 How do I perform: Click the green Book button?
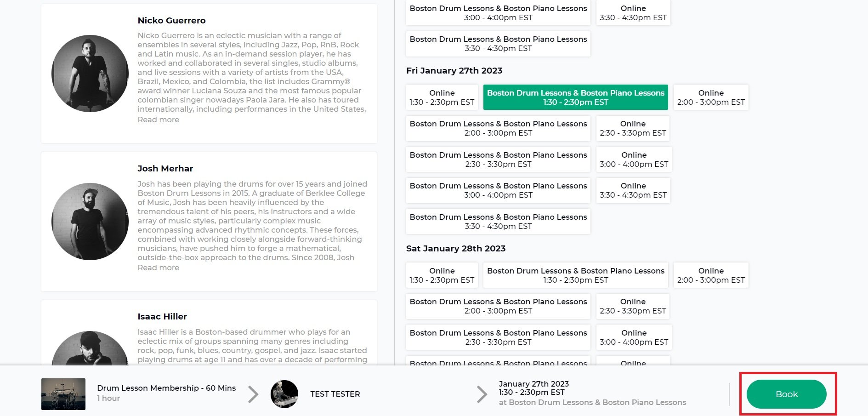(x=786, y=394)
